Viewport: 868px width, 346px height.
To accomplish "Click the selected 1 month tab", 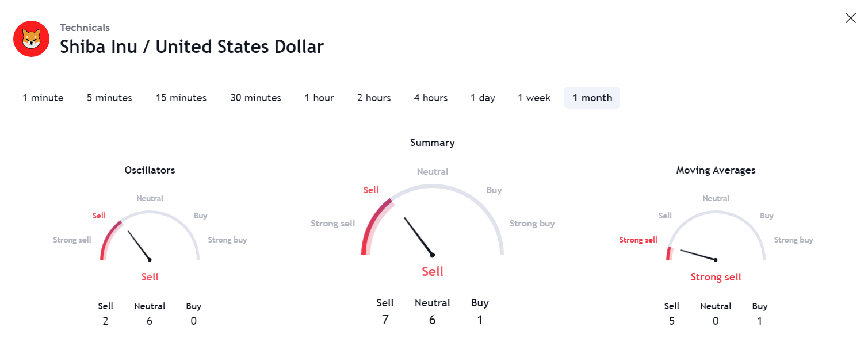I will pyautogui.click(x=592, y=98).
